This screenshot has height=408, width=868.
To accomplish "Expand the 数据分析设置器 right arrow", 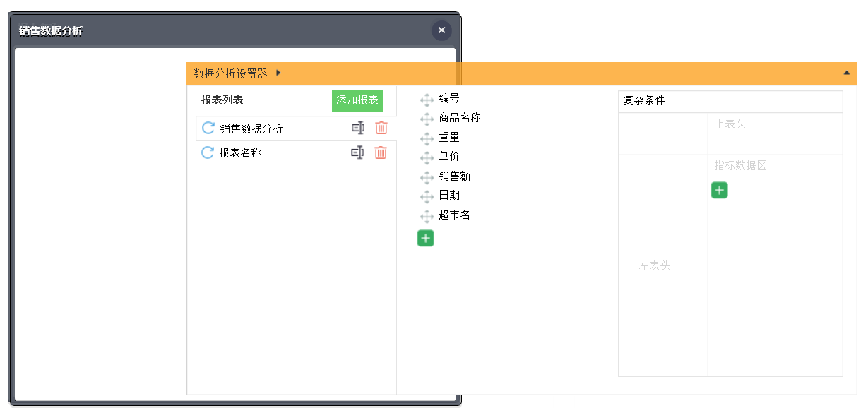I will 278,73.
